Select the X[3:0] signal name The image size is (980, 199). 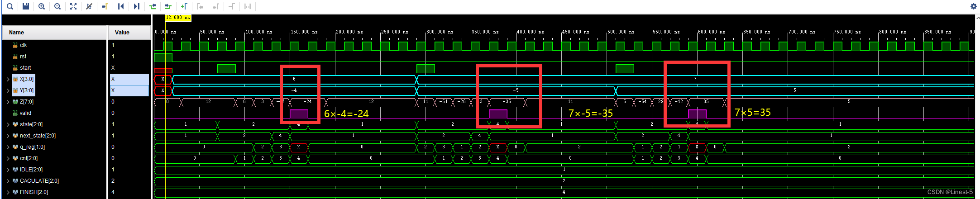pos(26,79)
